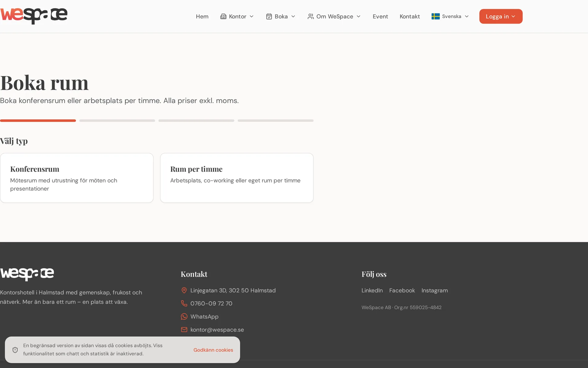Click the second grey progress step bar
Image resolution: width=588 pixels, height=368 pixels.
click(117, 121)
